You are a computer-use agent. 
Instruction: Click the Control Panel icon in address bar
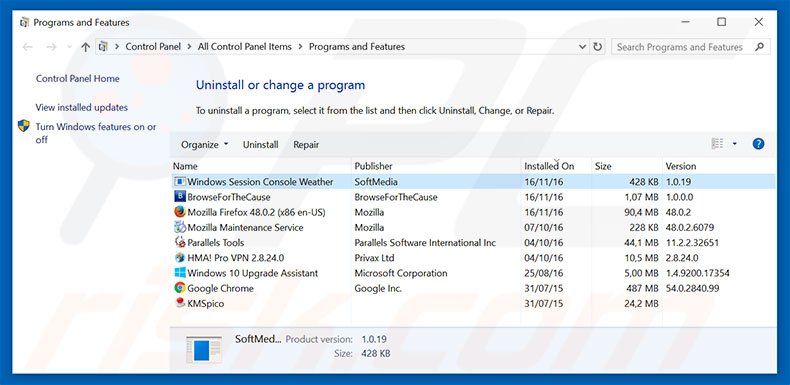tap(103, 47)
